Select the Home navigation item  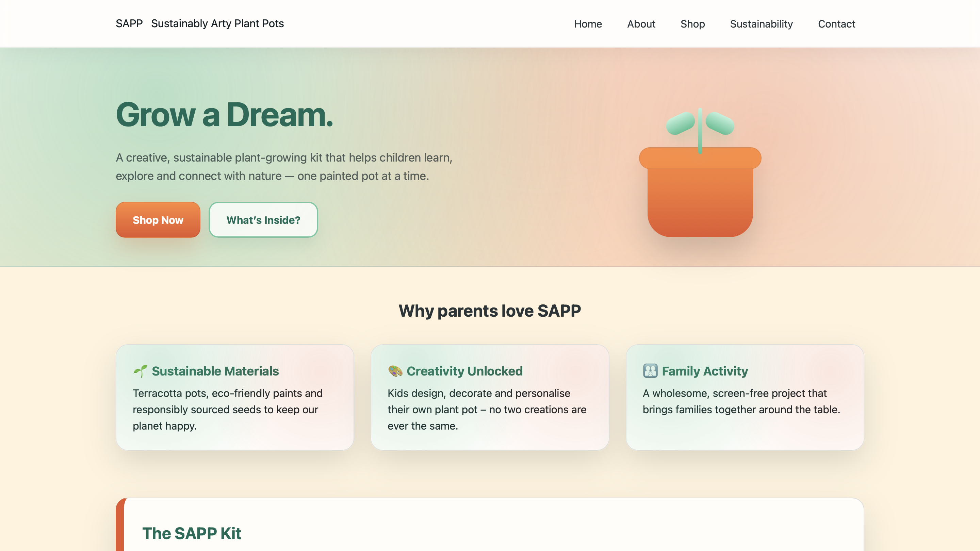pos(588,24)
